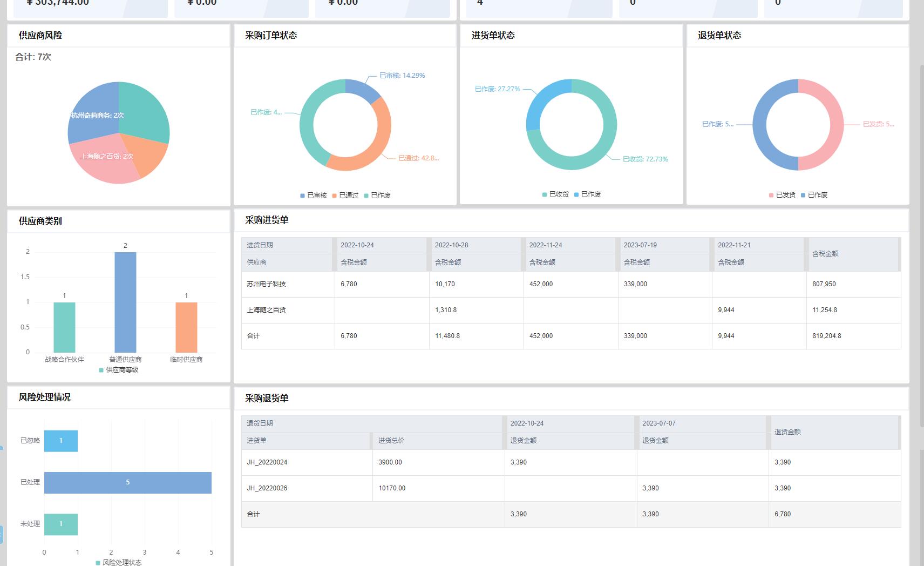
Task: Click the 临时供应商 orange bar
Action: 186,327
